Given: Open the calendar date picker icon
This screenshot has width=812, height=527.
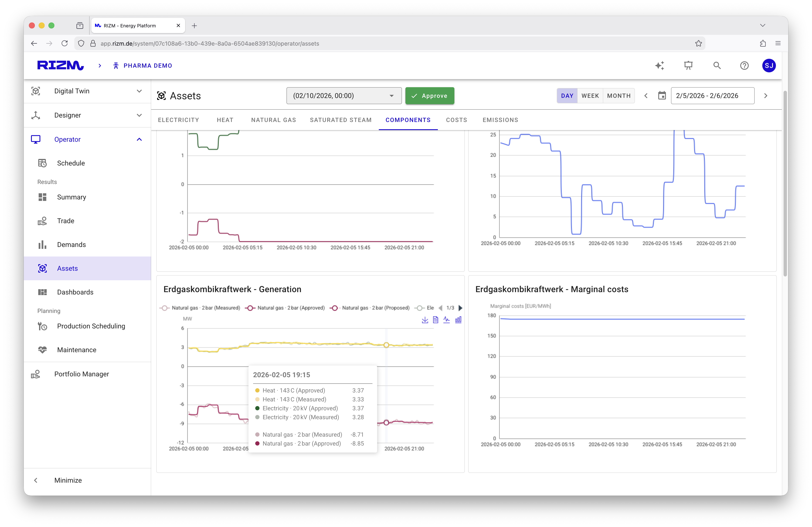Looking at the screenshot, I should click(662, 96).
